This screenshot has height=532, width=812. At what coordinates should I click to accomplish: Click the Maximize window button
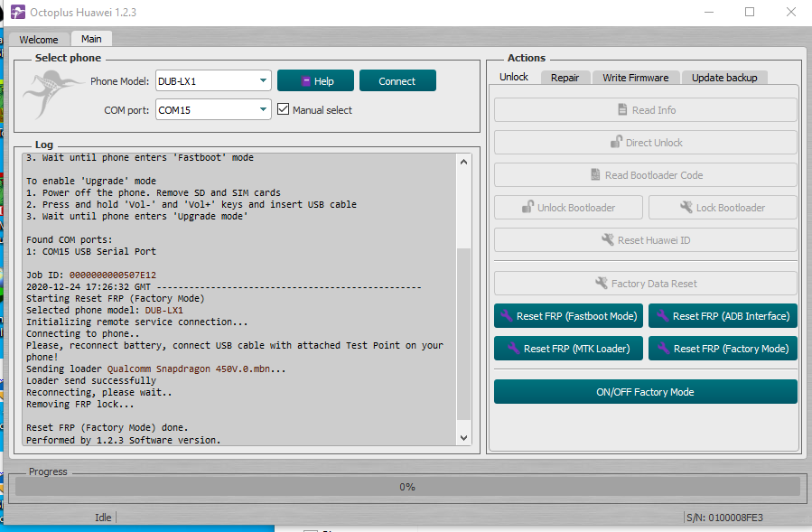(x=750, y=12)
